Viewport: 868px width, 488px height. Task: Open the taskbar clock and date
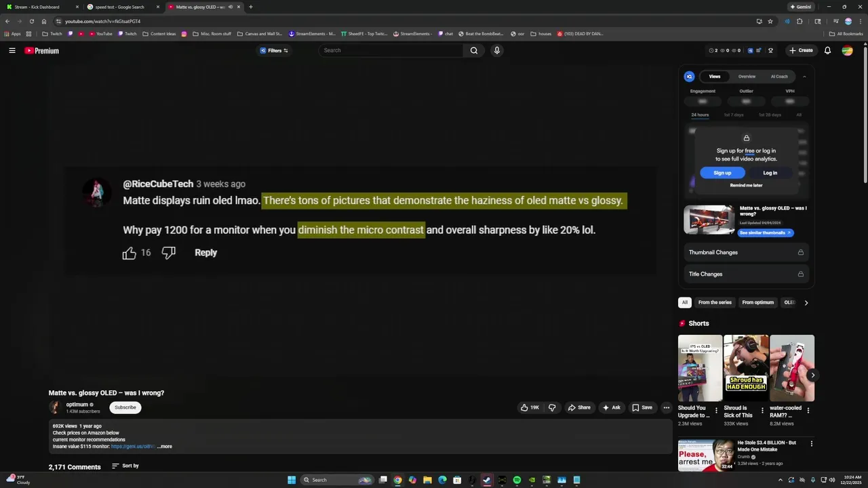pos(850,480)
